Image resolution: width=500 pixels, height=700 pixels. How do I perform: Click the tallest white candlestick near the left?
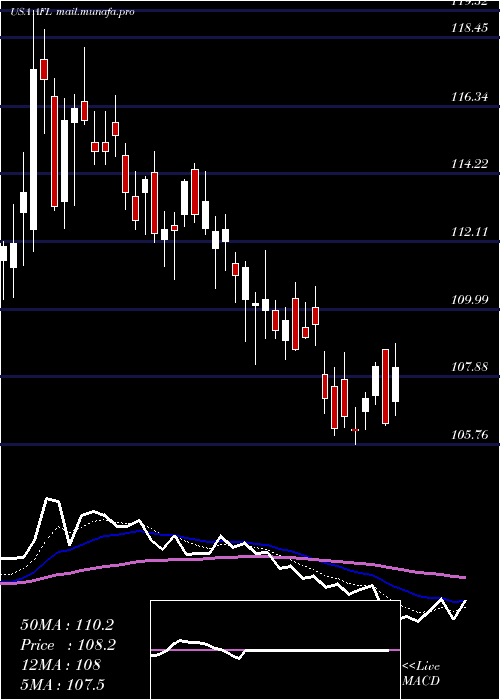coord(33,150)
